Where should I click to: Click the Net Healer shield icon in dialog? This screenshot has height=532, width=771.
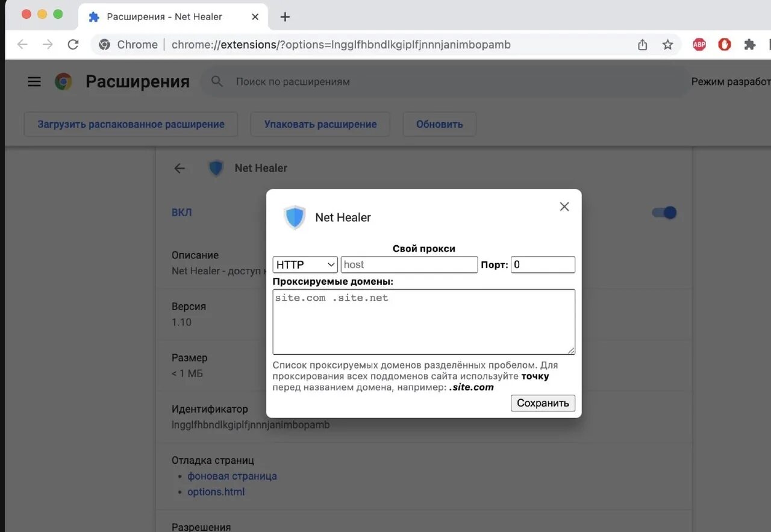[295, 217]
